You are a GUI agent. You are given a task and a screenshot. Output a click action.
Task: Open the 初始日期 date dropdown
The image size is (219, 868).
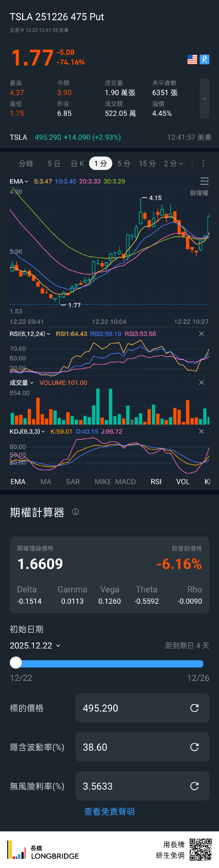[x=35, y=646]
